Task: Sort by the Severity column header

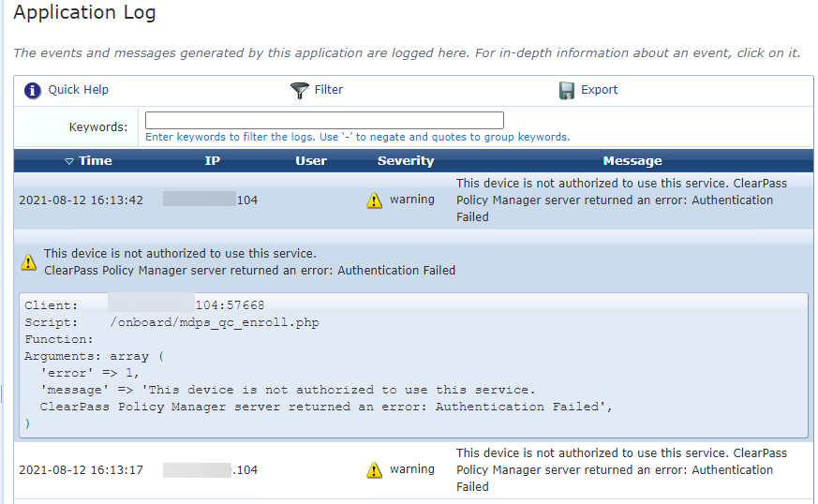Action: [x=406, y=161]
